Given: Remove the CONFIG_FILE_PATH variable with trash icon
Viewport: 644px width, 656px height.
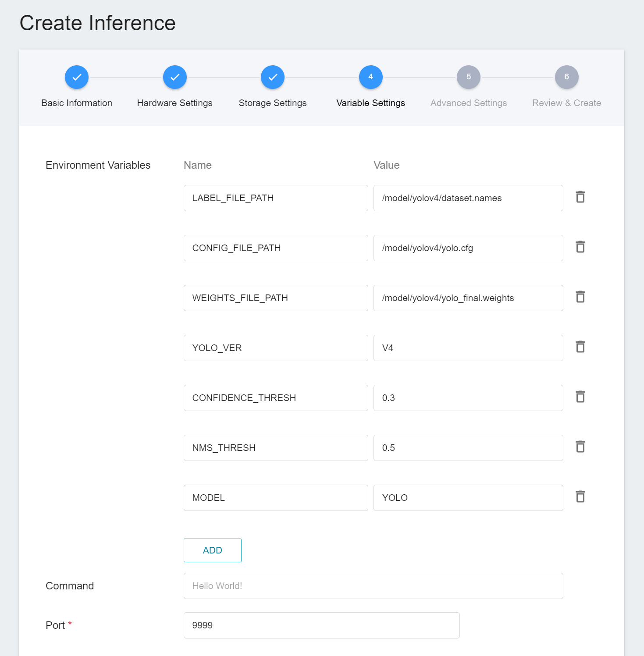Looking at the screenshot, I should 580,247.
